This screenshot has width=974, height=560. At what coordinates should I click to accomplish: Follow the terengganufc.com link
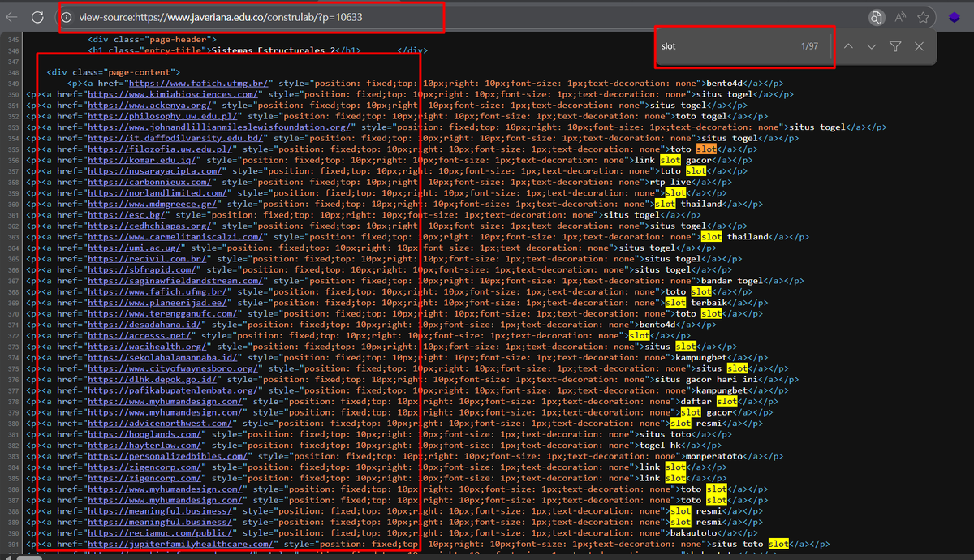tap(164, 313)
